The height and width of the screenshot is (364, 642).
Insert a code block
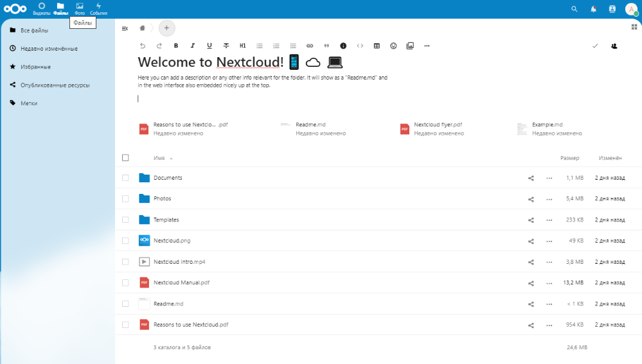pos(360,46)
